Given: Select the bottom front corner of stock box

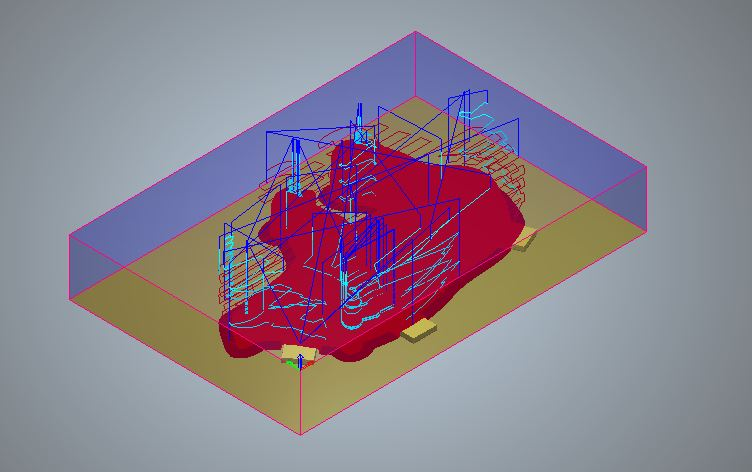Looking at the screenshot, I should [x=301, y=434].
